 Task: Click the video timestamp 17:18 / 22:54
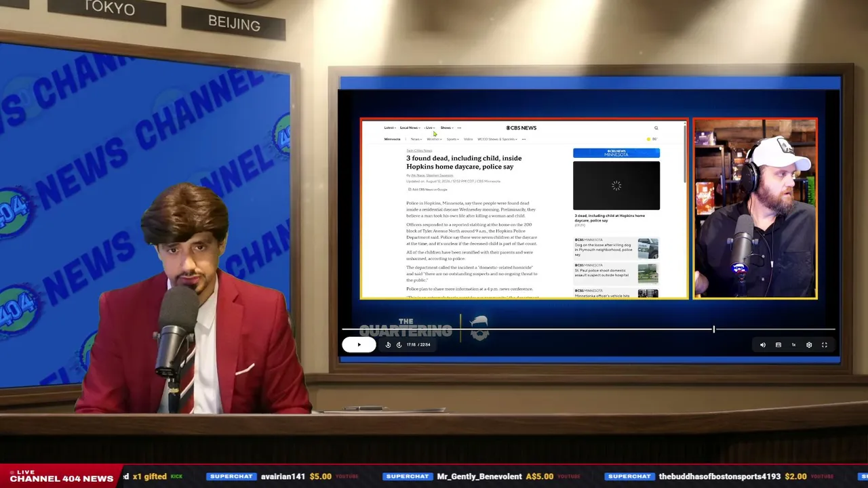point(418,345)
